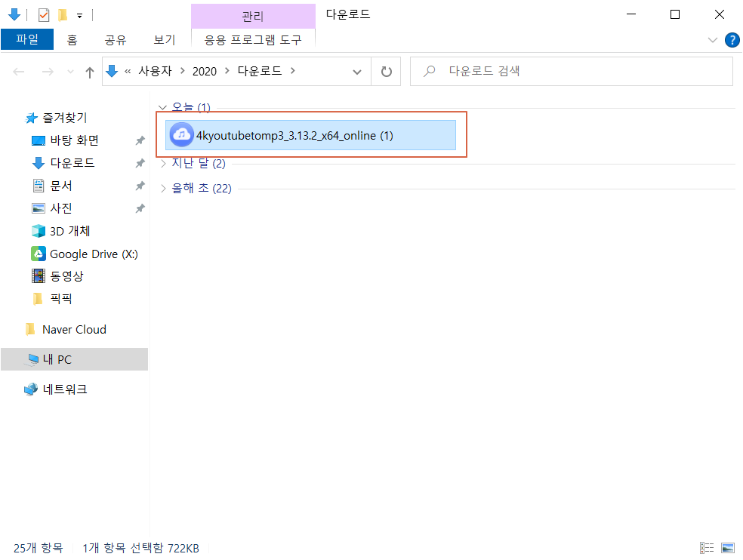
Task: Click the 4kyoutubetomp3 installer cloud icon
Action: click(x=181, y=135)
